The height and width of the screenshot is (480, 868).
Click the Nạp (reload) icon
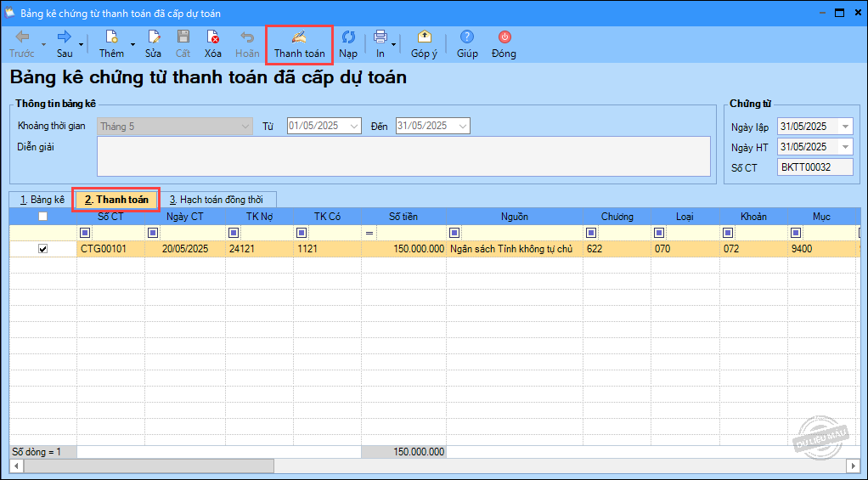[348, 37]
